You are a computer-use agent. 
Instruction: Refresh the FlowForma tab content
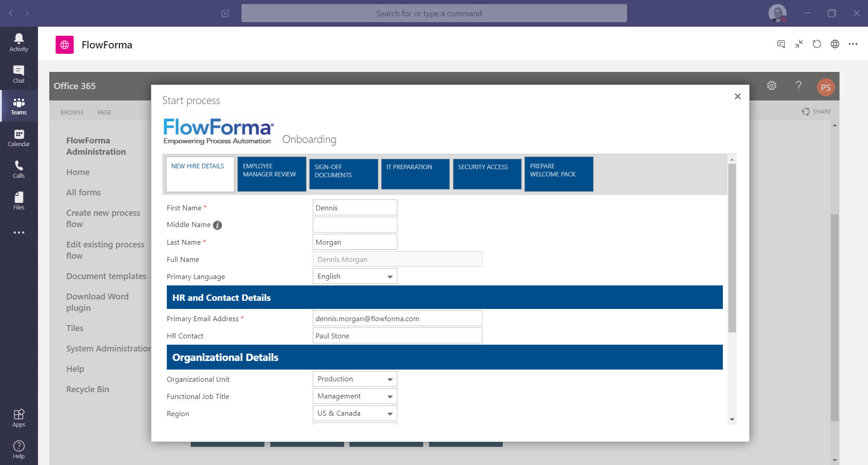tap(817, 44)
